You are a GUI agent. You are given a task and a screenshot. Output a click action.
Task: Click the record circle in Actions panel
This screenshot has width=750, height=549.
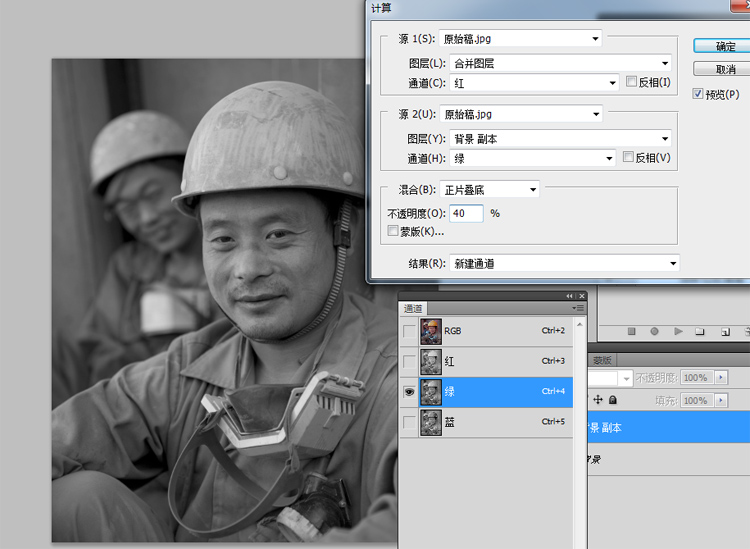654,331
